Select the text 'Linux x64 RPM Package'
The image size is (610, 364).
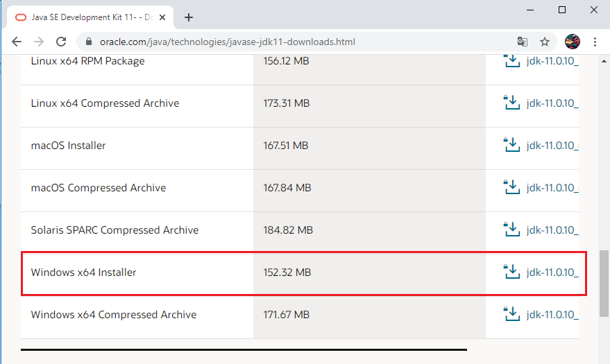click(87, 61)
